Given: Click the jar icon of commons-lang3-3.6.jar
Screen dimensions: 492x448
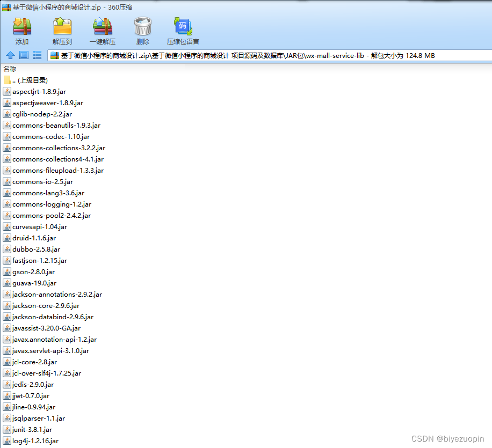Looking at the screenshot, I should pos(7,193).
